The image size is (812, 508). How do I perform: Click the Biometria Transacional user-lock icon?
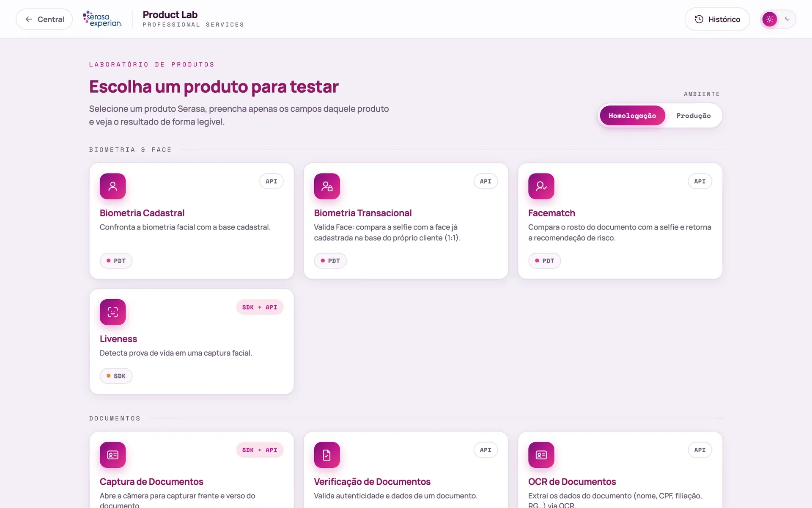pos(327,186)
